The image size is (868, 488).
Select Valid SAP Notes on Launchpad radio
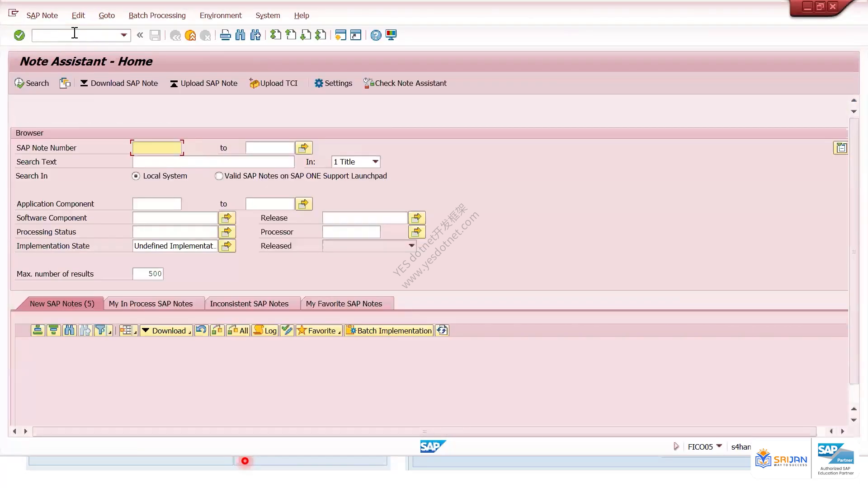219,176
